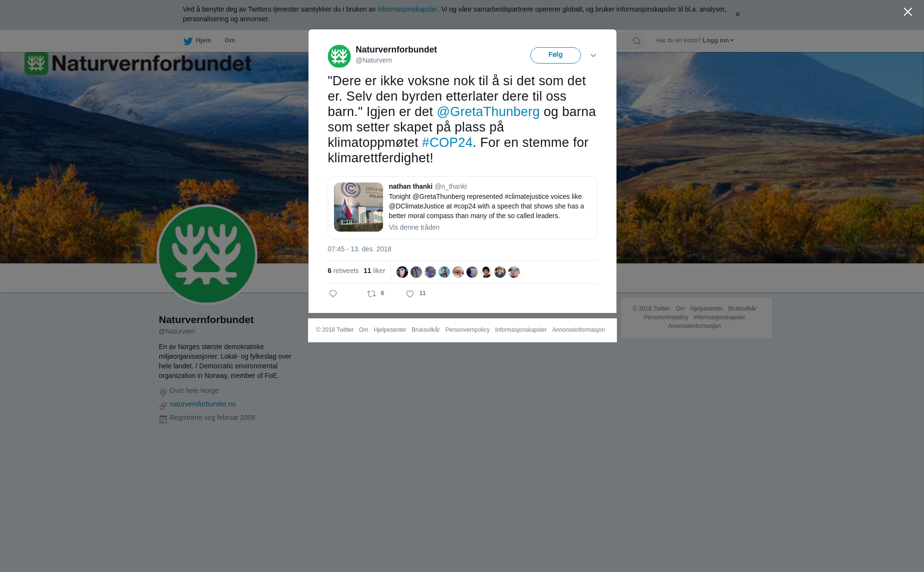This screenshot has height=572, width=924.
Task: Click the first liker's avatar
Action: pos(402,272)
